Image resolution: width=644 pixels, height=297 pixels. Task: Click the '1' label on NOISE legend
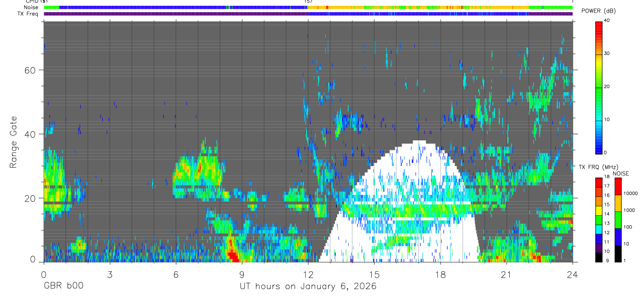tap(624, 260)
